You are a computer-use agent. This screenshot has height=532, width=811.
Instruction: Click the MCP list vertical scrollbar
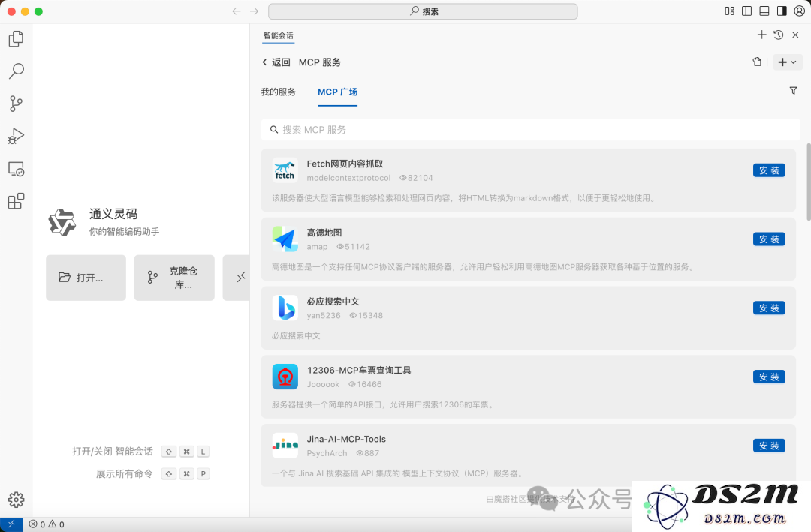pyautogui.click(x=809, y=182)
